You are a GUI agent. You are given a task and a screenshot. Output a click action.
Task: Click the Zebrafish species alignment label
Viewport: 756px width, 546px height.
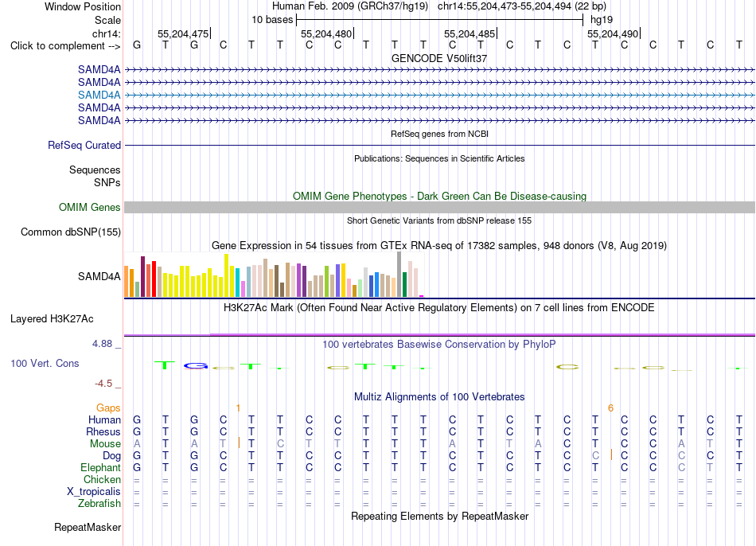tap(99, 504)
